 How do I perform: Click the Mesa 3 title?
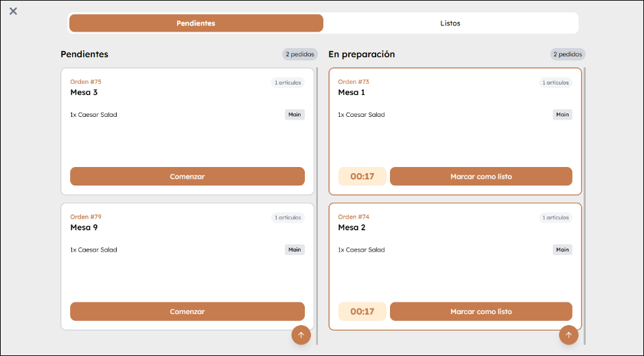(84, 93)
